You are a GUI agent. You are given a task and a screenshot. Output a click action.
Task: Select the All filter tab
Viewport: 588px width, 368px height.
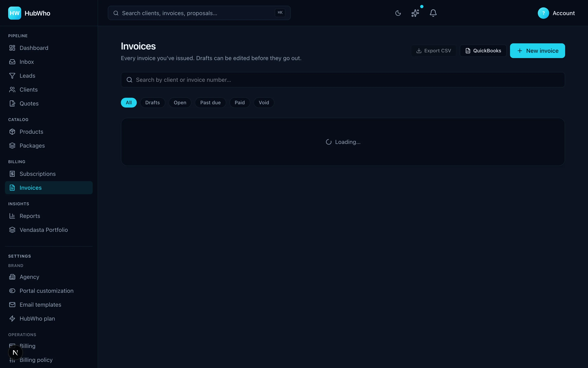click(x=129, y=103)
